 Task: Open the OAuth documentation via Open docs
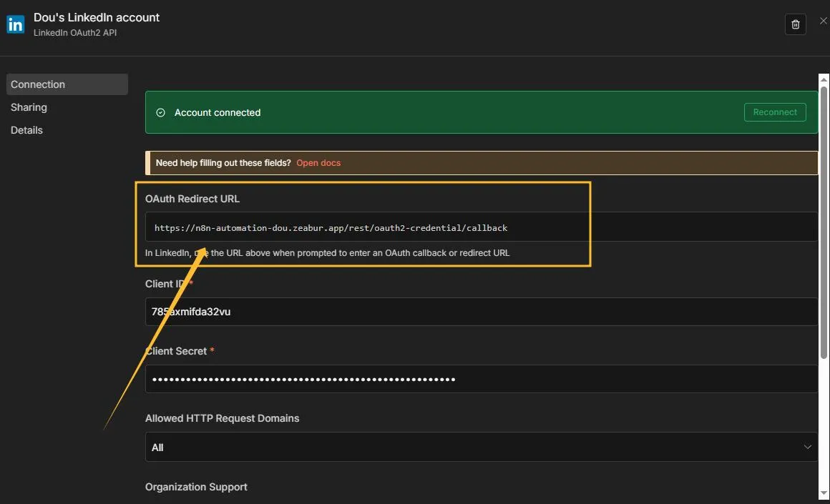[x=318, y=162]
